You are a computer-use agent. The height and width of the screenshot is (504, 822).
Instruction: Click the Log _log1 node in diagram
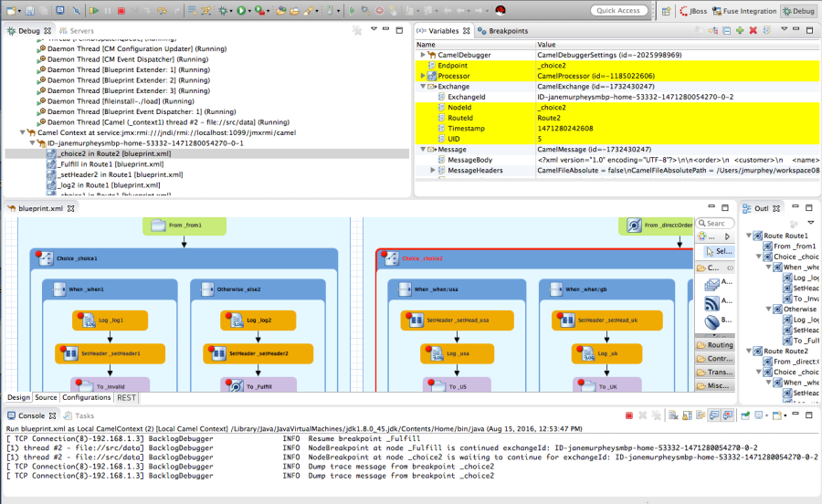pos(111,320)
